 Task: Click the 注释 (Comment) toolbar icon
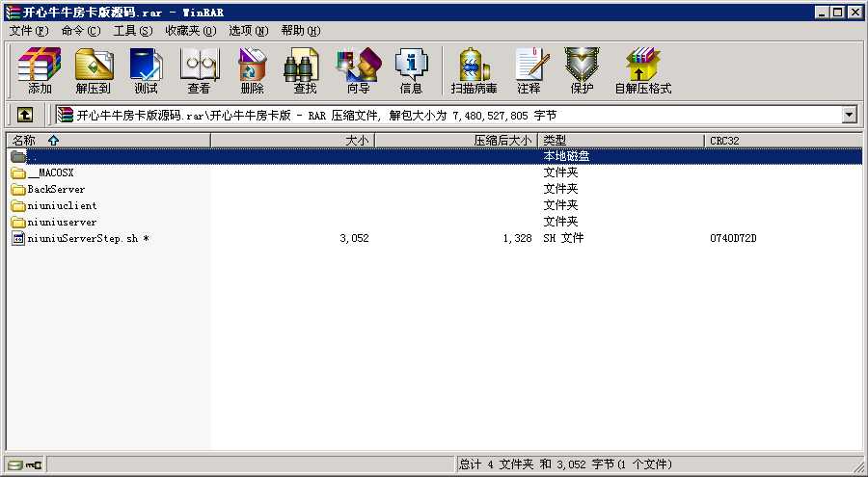[529, 70]
